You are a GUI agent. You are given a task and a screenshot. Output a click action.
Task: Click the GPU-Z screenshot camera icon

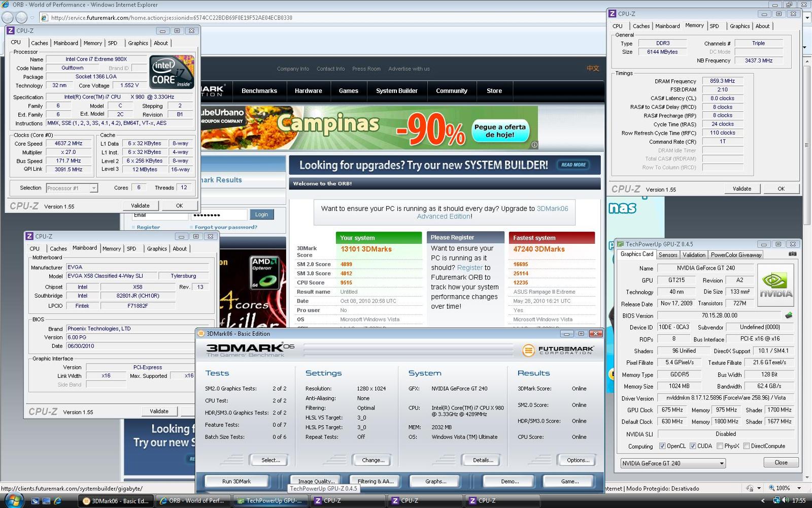(793, 254)
